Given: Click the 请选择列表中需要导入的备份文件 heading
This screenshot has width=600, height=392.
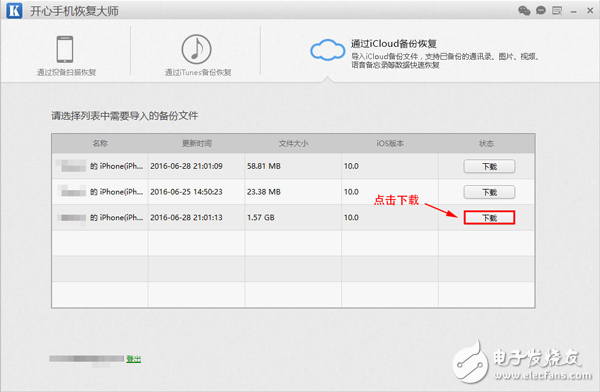Looking at the screenshot, I should coord(125,116).
